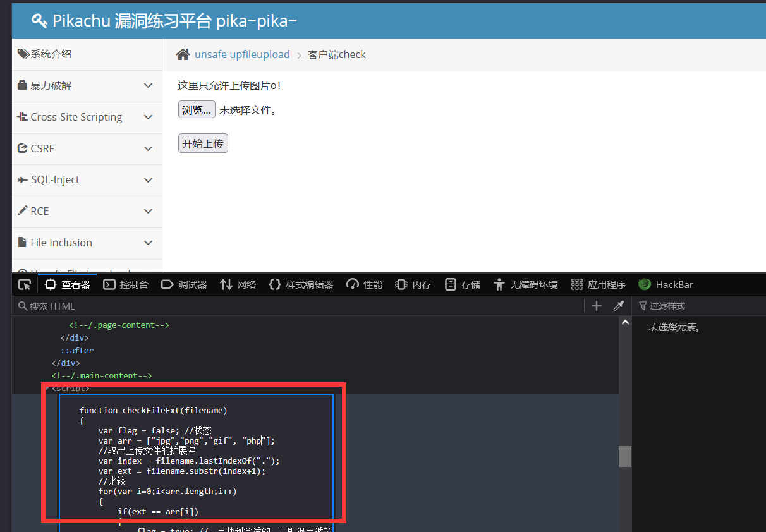Expand the Cross-Site Scripting menu

(87, 117)
